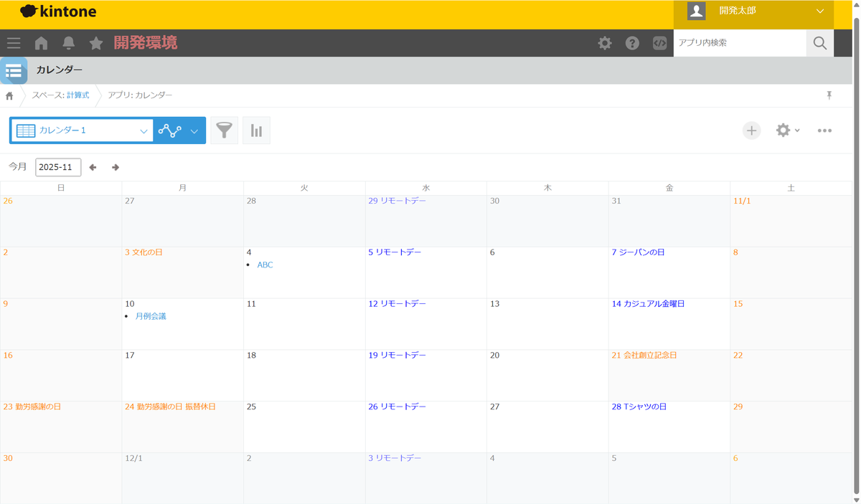The height and width of the screenshot is (504, 861).
Task: Expand the 開発太郎 user menu
Action: click(820, 11)
